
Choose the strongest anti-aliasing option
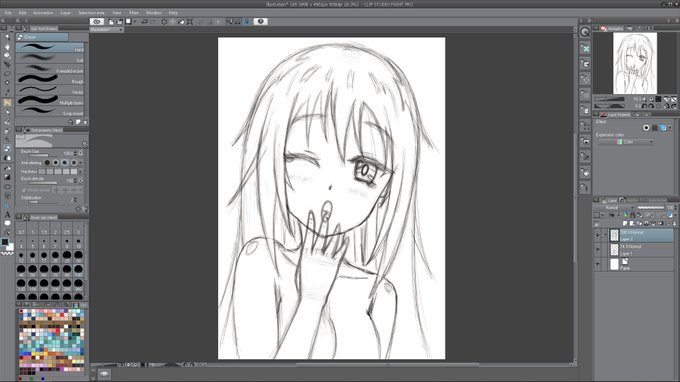click(x=74, y=163)
